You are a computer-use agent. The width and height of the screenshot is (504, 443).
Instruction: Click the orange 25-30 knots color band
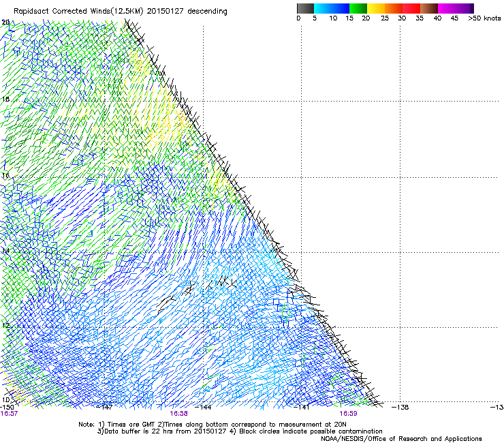coord(394,8)
